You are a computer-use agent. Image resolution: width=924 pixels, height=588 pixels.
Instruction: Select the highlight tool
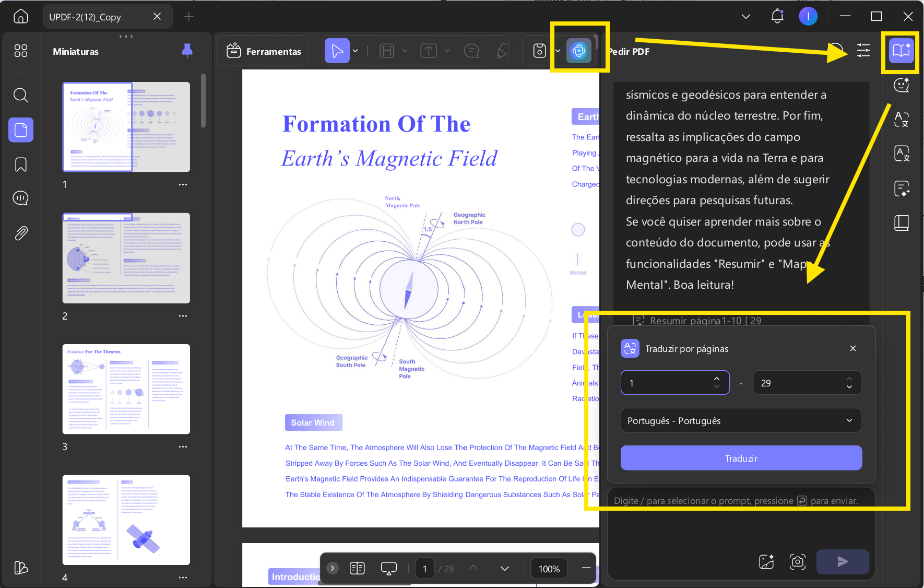[x=387, y=51]
